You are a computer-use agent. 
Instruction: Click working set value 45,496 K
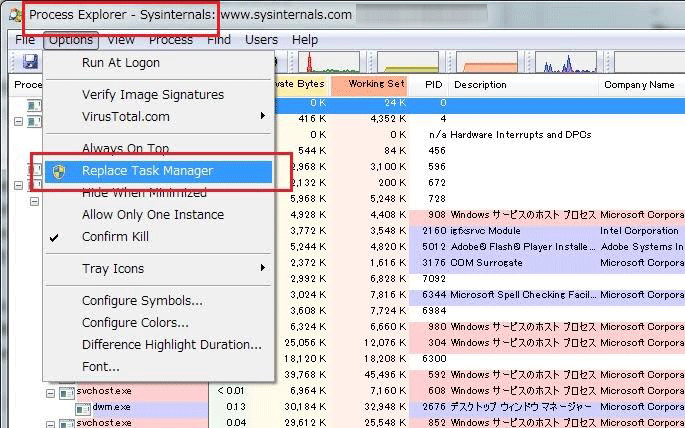pyautogui.click(x=385, y=375)
